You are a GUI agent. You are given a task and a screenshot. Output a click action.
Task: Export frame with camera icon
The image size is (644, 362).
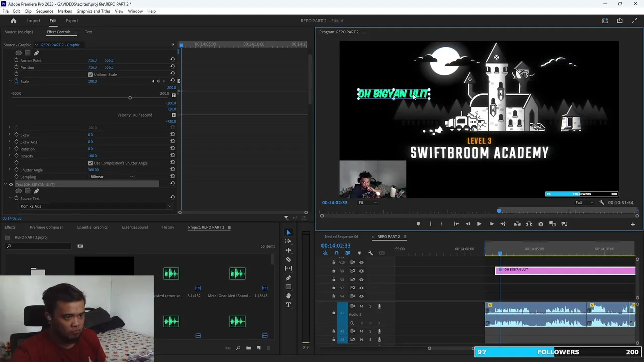coord(541,224)
